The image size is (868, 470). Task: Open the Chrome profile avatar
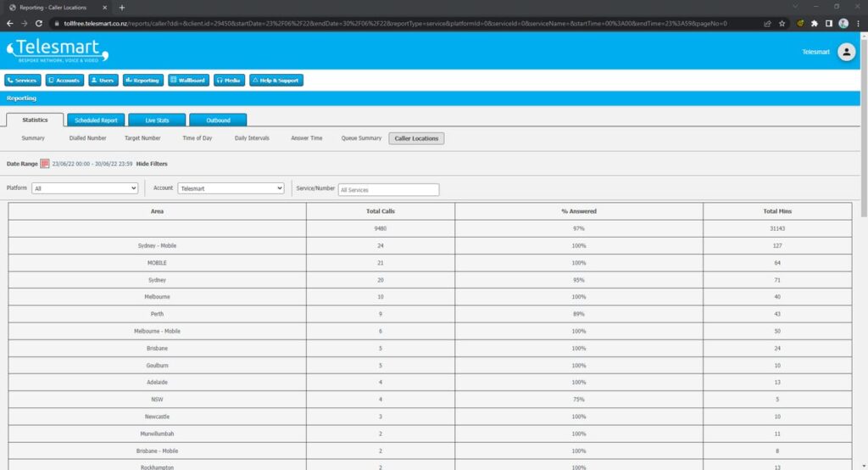point(843,23)
